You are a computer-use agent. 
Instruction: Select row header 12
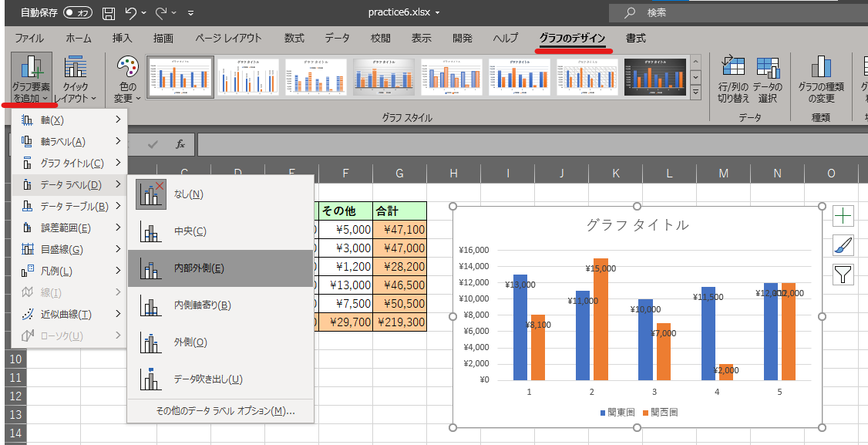tap(15, 396)
